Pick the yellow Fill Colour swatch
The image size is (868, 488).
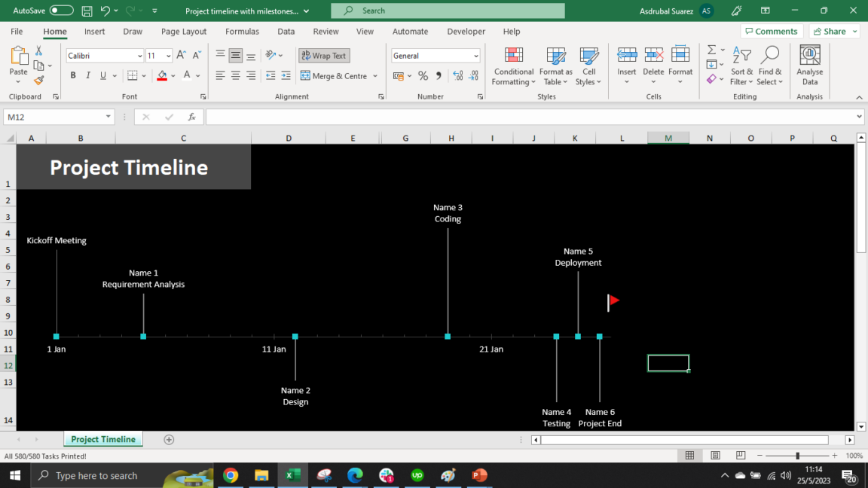click(x=163, y=75)
